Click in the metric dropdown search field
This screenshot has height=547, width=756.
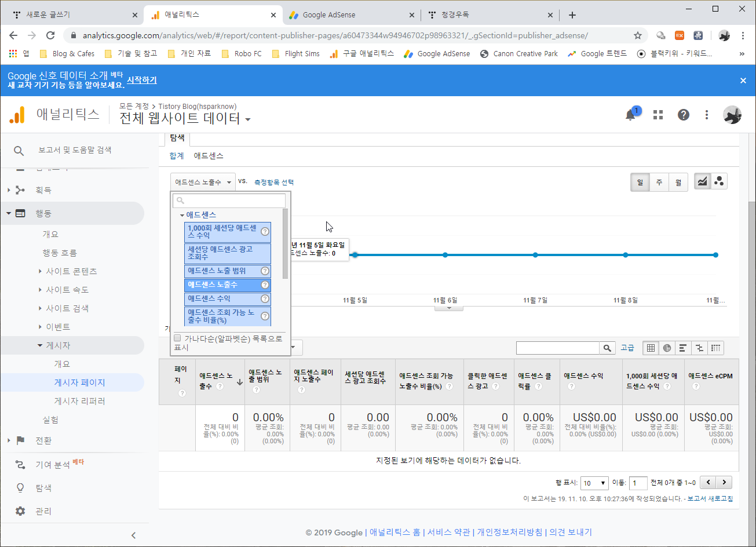tap(229, 200)
